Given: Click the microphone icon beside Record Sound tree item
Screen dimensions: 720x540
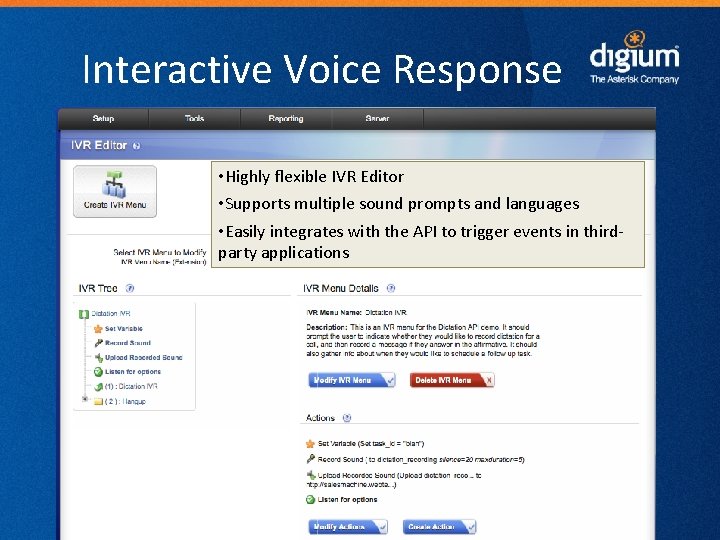Looking at the screenshot, I should (98, 343).
